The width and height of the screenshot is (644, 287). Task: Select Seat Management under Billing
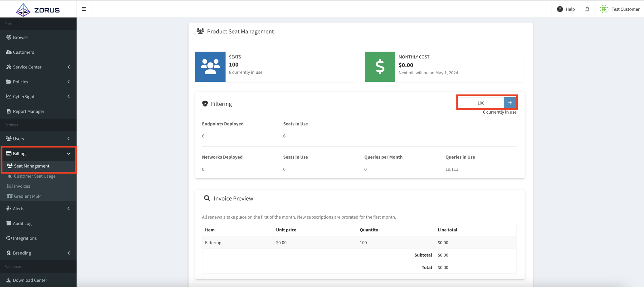coord(31,166)
